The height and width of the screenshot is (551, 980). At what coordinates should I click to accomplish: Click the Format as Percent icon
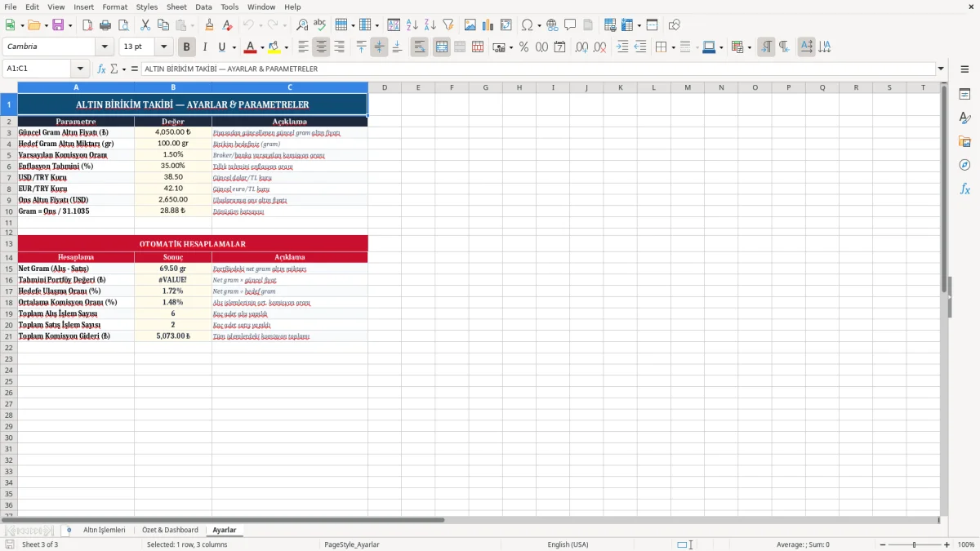(x=524, y=47)
